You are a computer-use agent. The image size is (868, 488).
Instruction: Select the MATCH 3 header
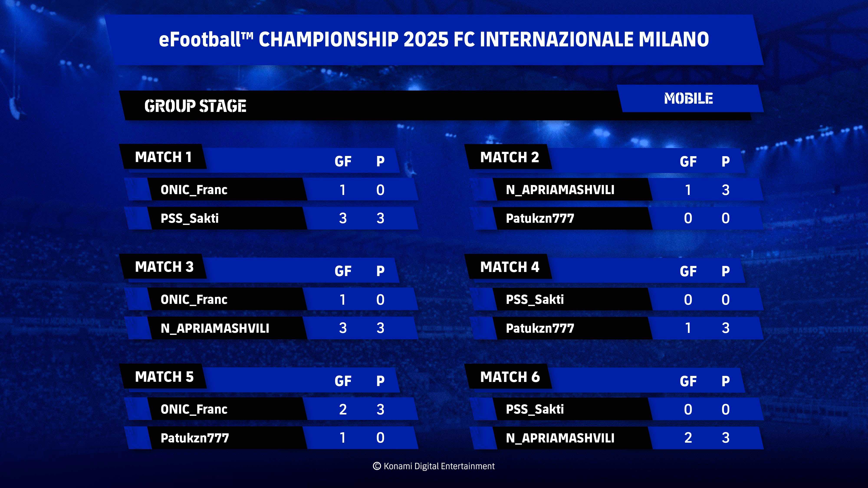click(x=164, y=267)
